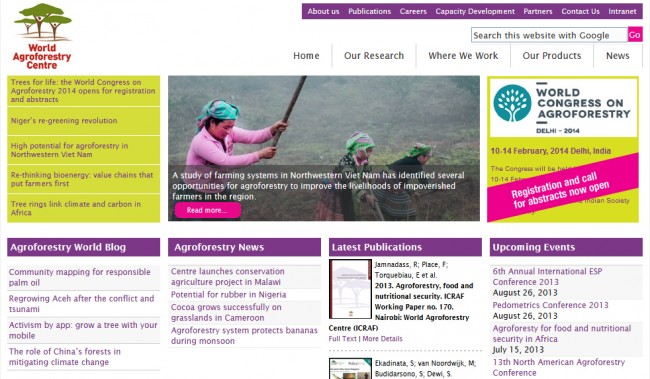Screen dimensions: 650x379
Task: Select the Our Products navigation tab
Action: click(x=552, y=56)
